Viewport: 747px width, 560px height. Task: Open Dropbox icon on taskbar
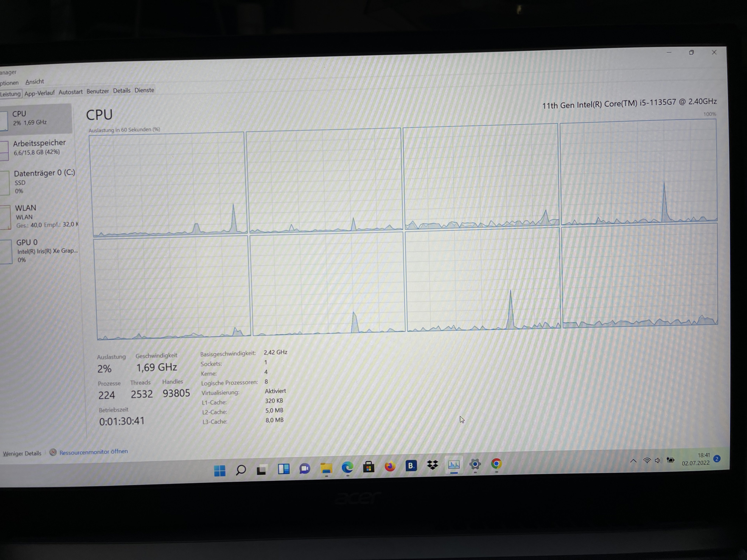tap(433, 465)
